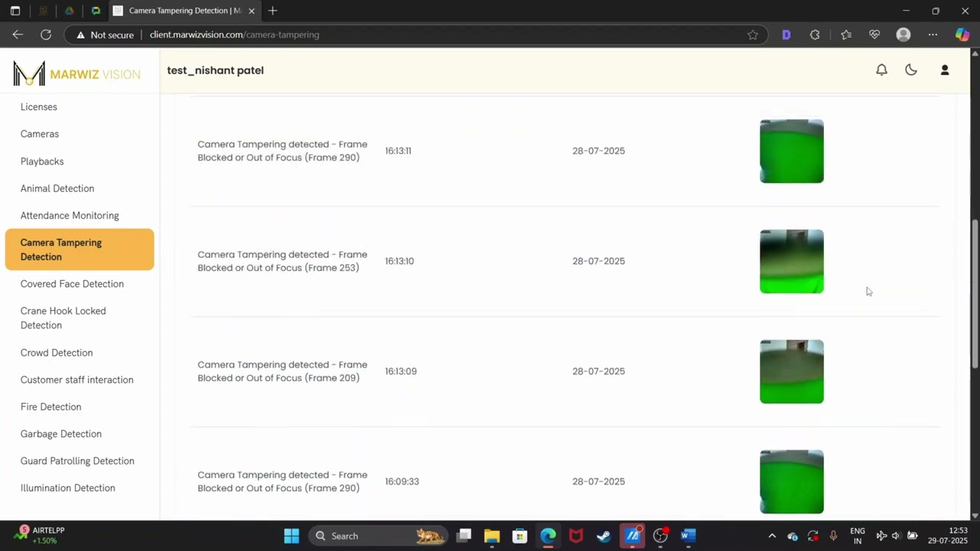Go to Animal Detection page
This screenshot has width=980, height=551.
[x=57, y=188]
